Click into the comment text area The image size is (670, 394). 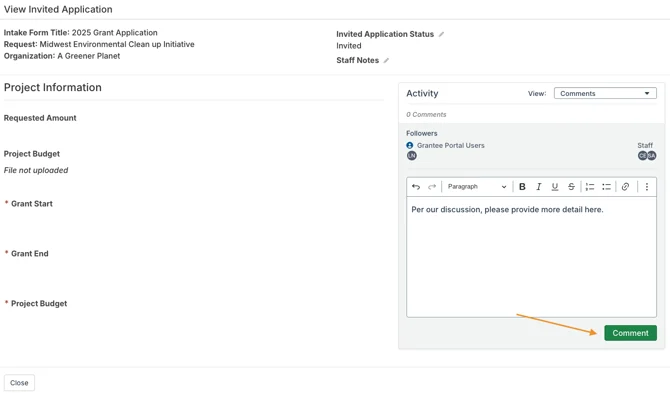tap(531, 257)
